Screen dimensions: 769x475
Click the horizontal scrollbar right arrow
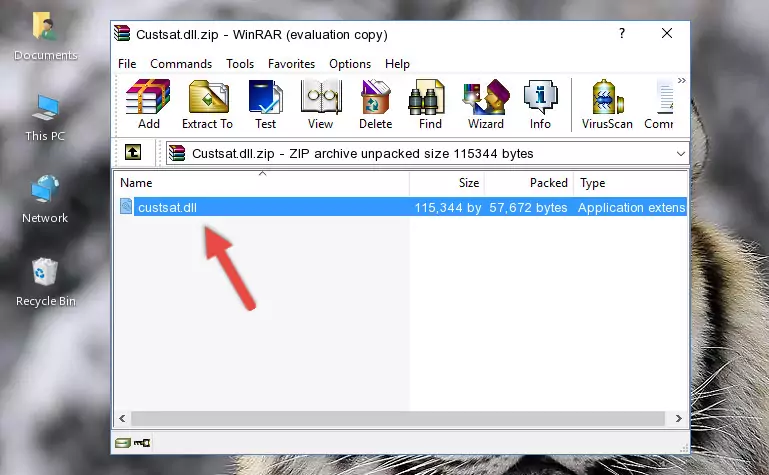679,419
